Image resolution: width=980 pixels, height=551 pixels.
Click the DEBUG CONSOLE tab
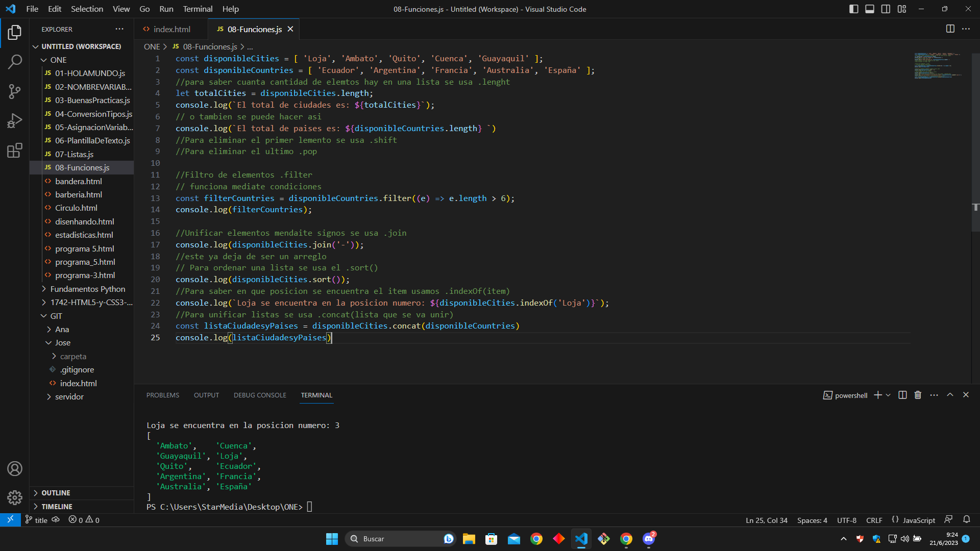260,395
